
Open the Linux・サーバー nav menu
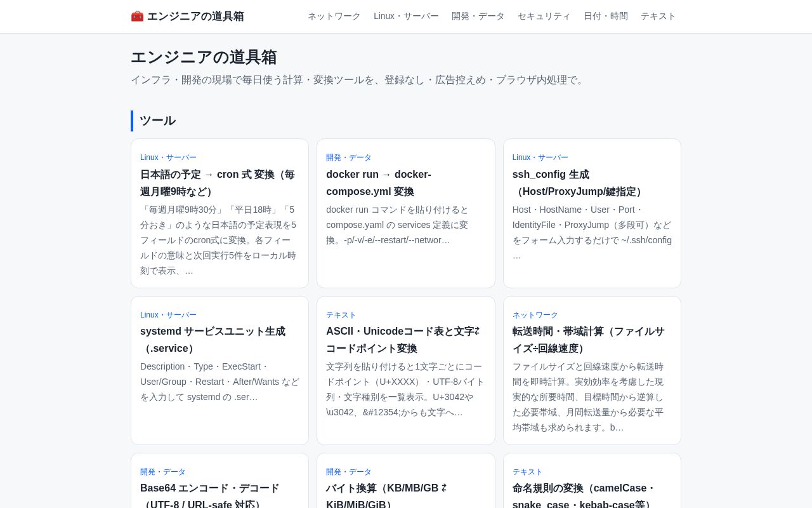tap(406, 17)
